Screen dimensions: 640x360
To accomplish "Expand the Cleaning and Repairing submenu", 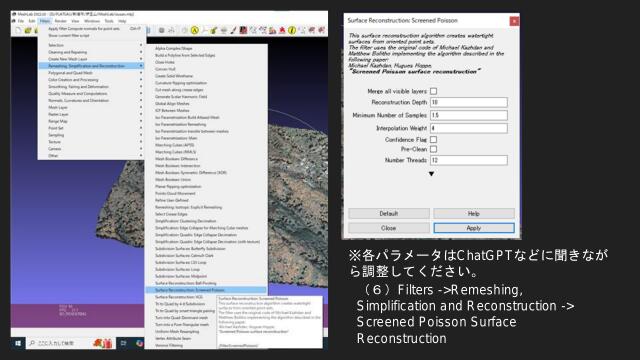I will [91, 52].
